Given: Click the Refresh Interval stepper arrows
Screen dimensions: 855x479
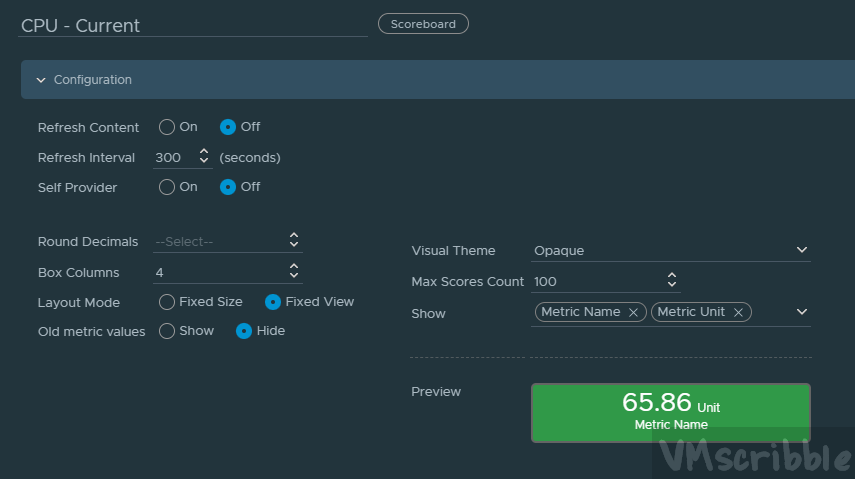Looking at the screenshot, I should pyautogui.click(x=204, y=156).
